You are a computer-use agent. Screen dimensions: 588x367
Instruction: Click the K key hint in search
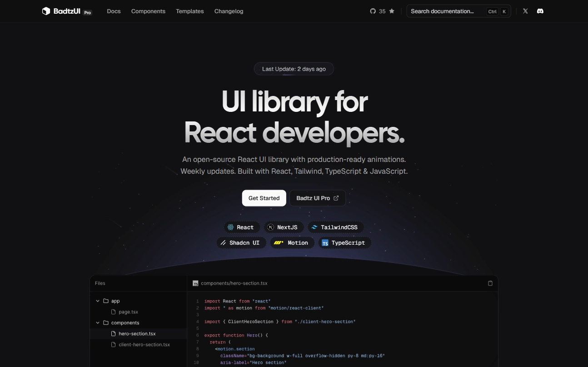504,12
